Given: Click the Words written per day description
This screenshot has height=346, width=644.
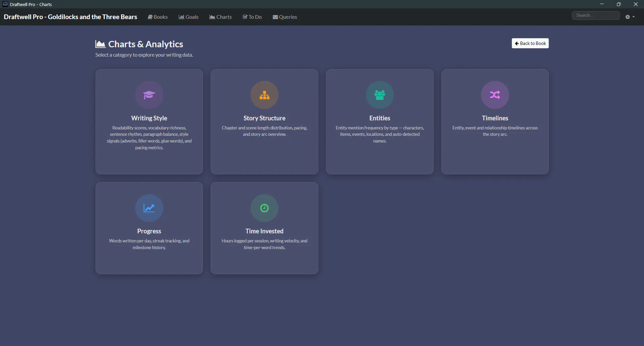Looking at the screenshot, I should coord(149,244).
